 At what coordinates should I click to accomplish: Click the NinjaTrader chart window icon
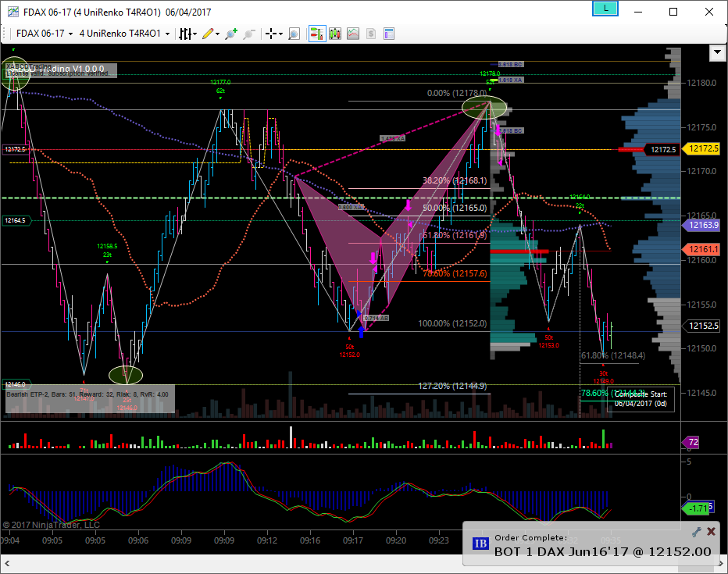click(12, 12)
